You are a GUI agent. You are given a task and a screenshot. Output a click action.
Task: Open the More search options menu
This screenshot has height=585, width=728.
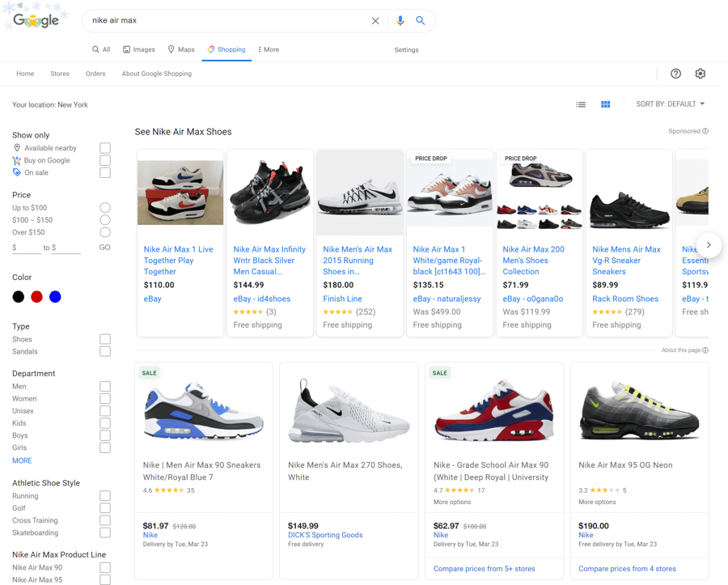pyautogui.click(x=269, y=49)
